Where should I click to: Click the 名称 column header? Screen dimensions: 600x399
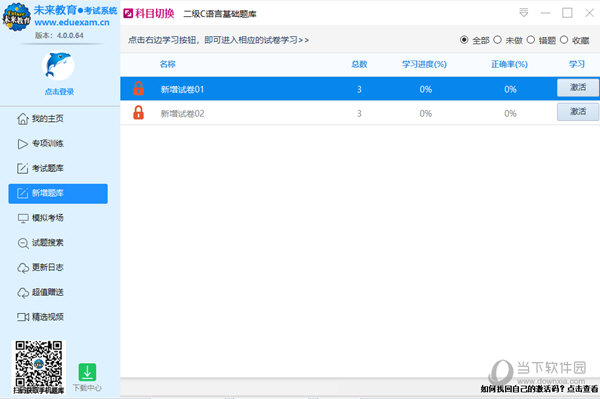(168, 64)
